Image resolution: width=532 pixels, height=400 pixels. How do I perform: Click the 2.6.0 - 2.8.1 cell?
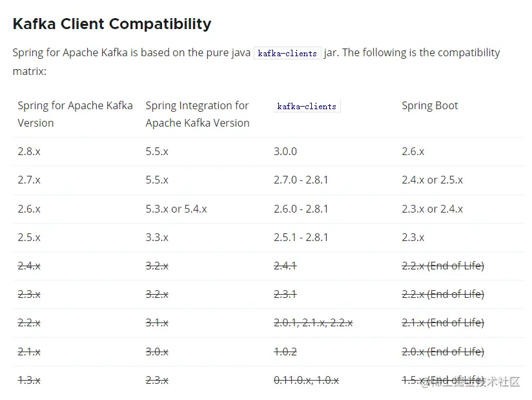[x=301, y=209]
